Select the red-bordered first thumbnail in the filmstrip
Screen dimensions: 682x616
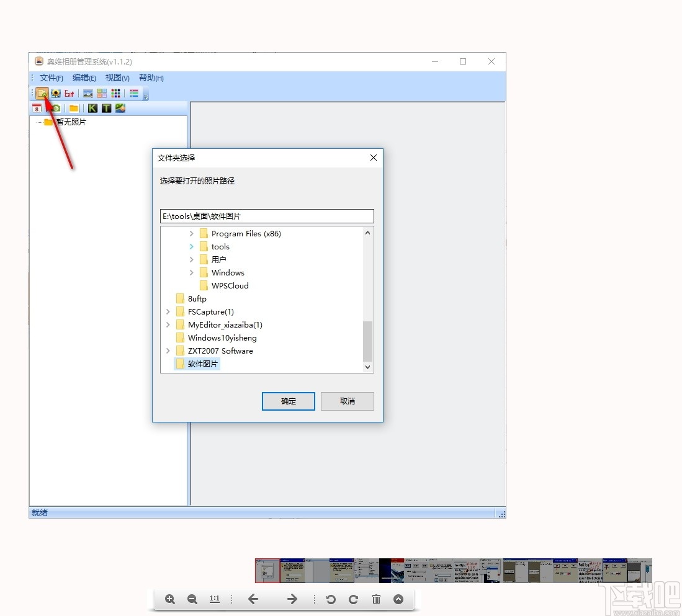(267, 571)
